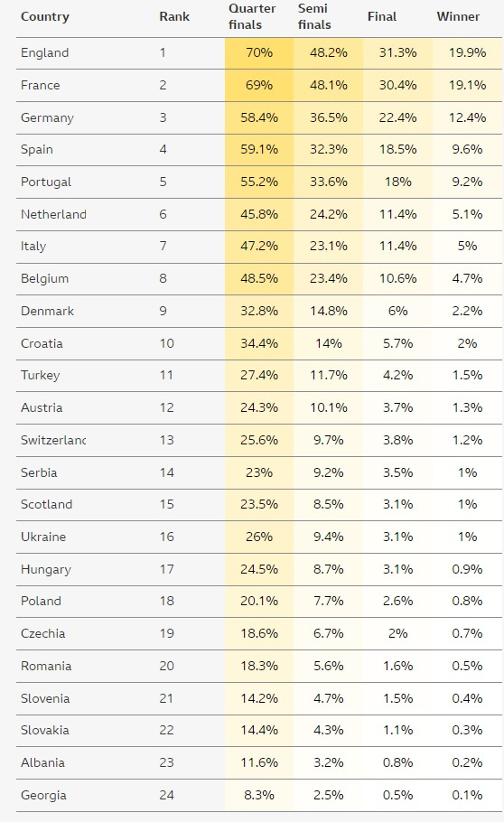Click the Georgia row name
Image resolution: width=504 pixels, height=822 pixels.
(43, 796)
